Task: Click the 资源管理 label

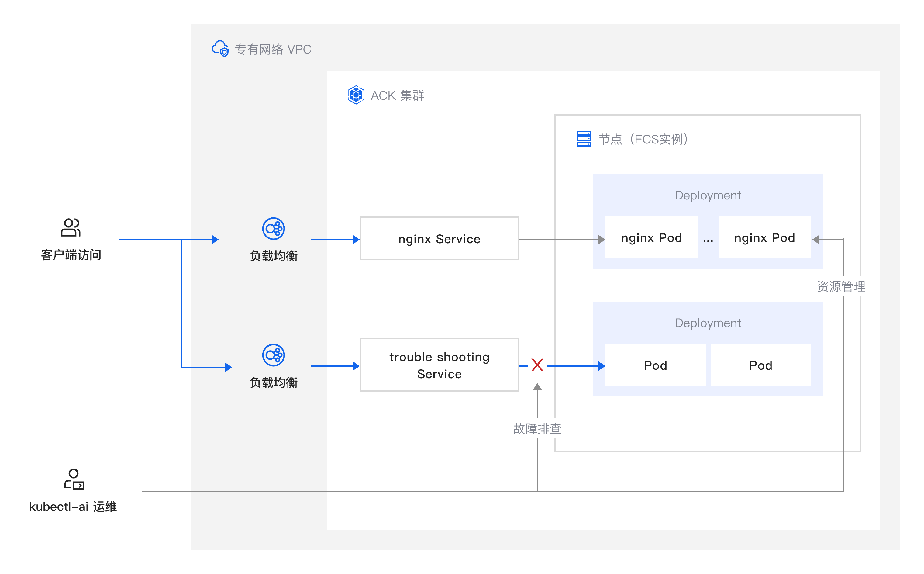Action: pyautogui.click(x=841, y=286)
